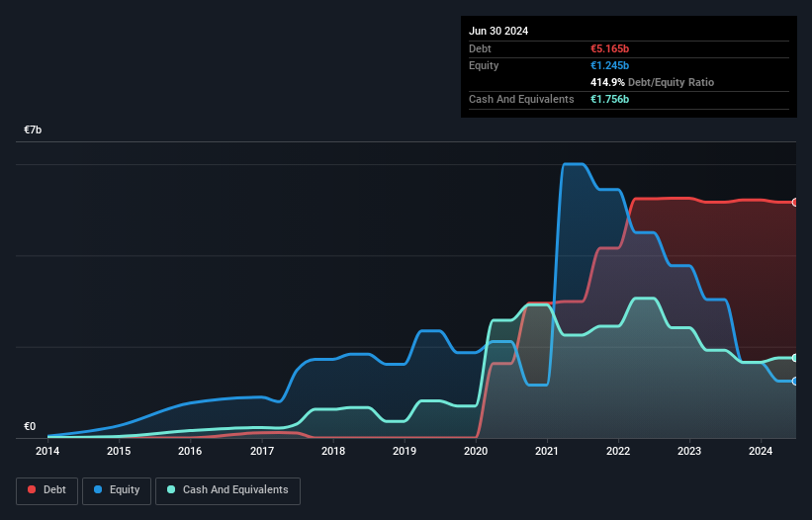Click the €1.245b equity value in tooltip
The image size is (812, 520).
[x=609, y=65]
